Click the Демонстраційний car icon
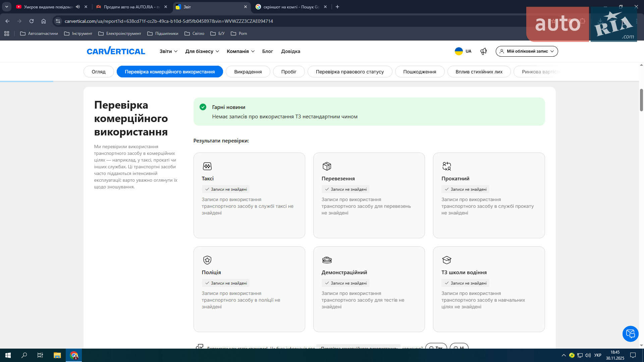Viewport: 644px width, 362px height. click(327, 260)
